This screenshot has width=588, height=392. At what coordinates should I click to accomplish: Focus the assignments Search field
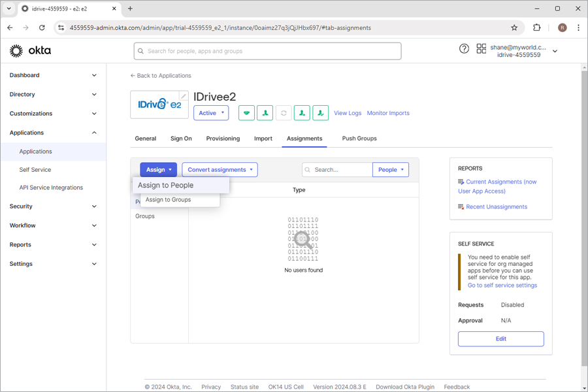pyautogui.click(x=337, y=170)
